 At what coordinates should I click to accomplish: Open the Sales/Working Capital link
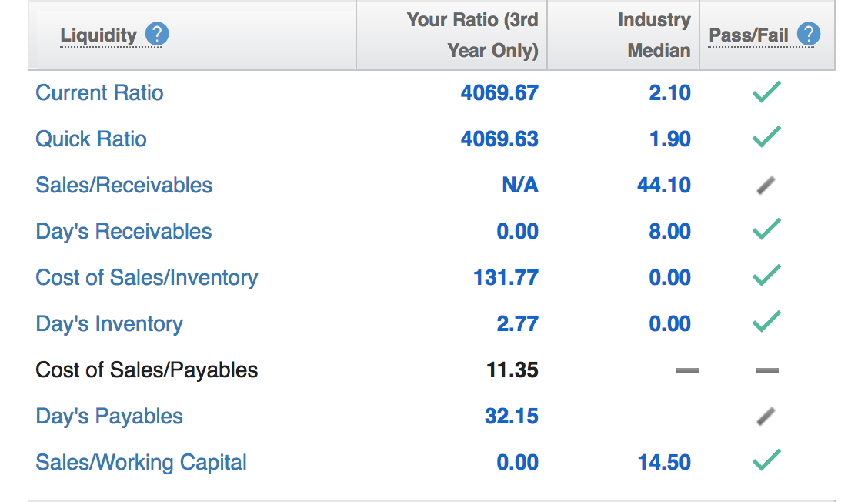coord(141,463)
